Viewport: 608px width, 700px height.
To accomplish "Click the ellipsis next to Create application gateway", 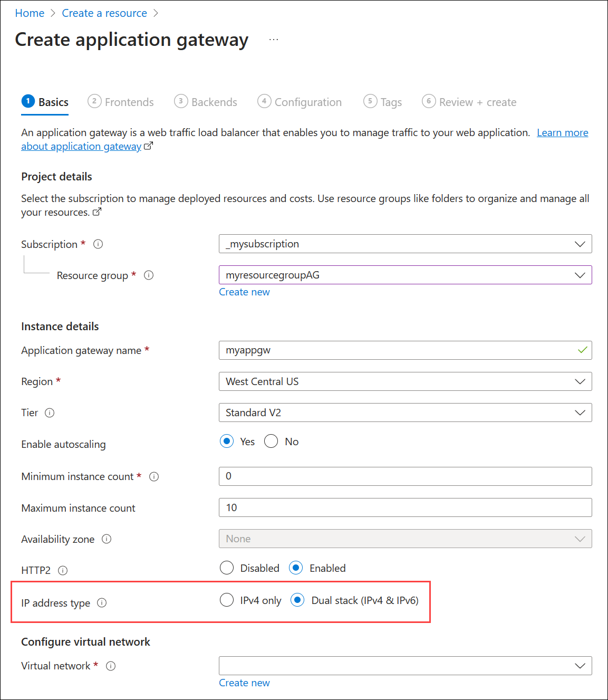I will [x=274, y=39].
